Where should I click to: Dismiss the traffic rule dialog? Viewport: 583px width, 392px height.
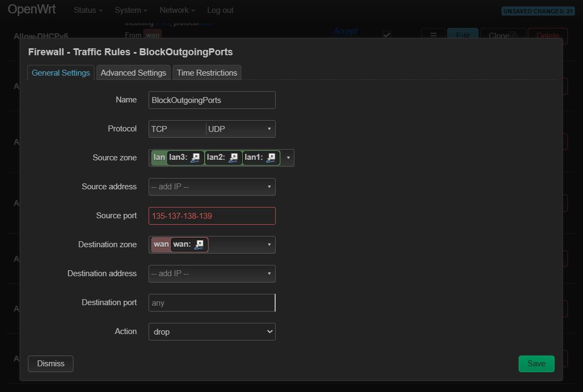(50, 364)
